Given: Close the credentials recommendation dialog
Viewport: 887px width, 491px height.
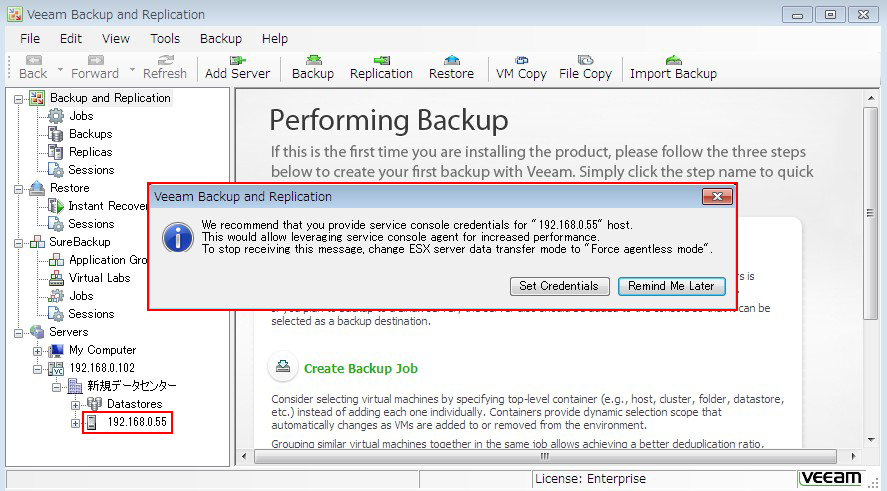Looking at the screenshot, I should point(717,196).
